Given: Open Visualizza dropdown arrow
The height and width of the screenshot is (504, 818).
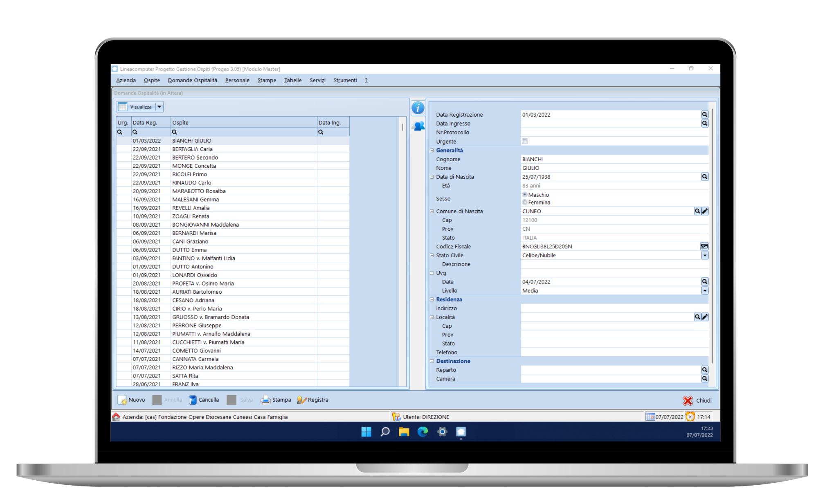Looking at the screenshot, I should pos(160,107).
